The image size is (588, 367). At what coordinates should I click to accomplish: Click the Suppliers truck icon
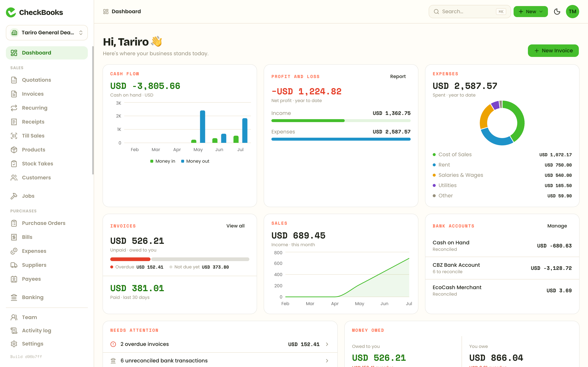pos(14,265)
